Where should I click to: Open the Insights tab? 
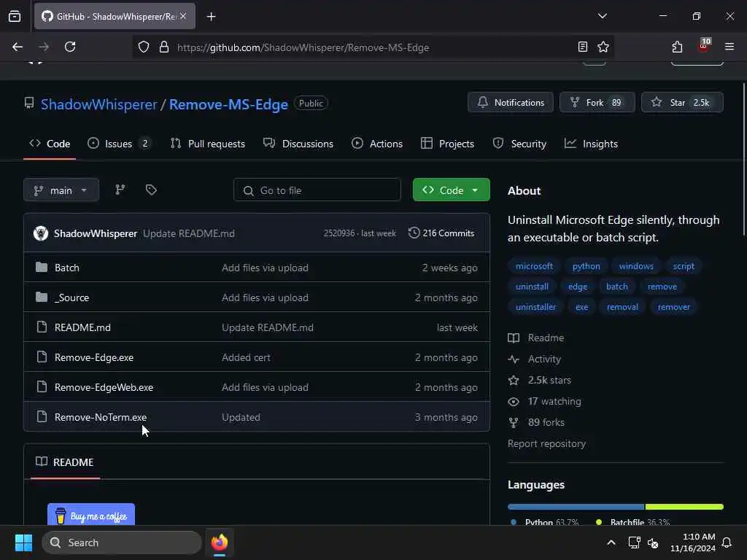(x=591, y=144)
